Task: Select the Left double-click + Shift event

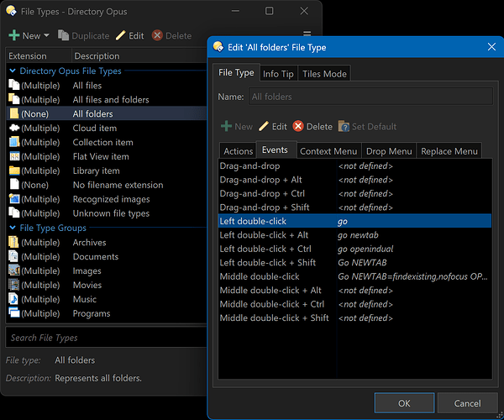Action: [x=354, y=263]
